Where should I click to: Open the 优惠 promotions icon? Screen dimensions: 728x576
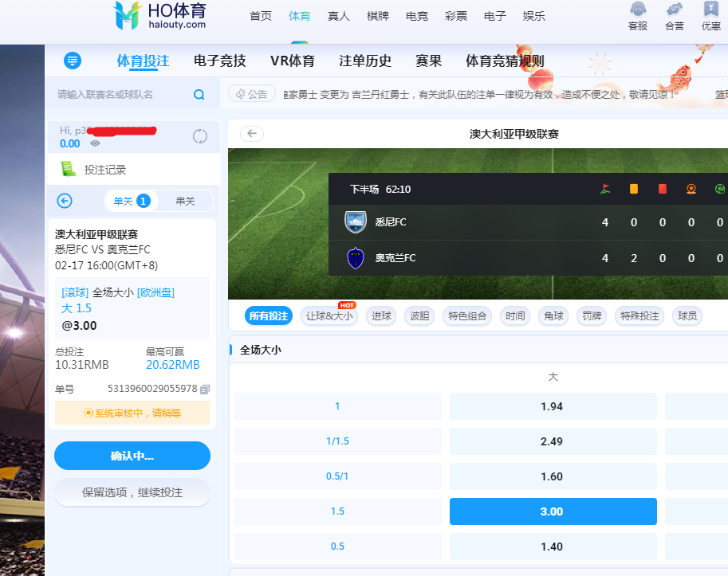click(x=710, y=16)
